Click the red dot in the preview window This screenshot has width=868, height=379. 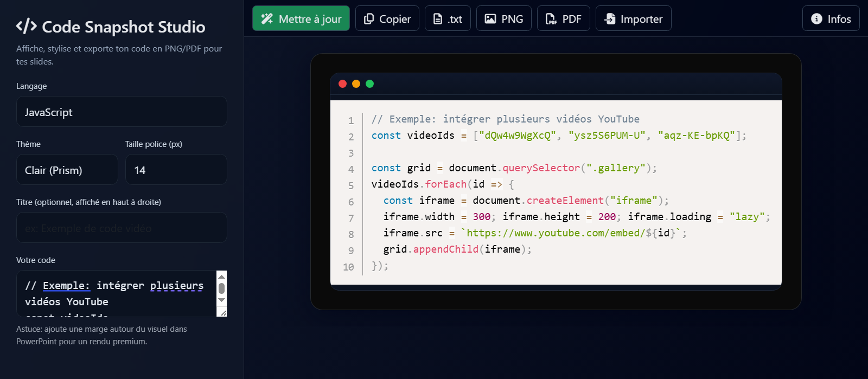coord(342,83)
